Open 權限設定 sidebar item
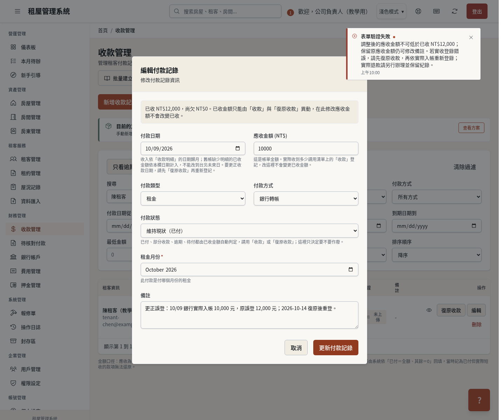 (45, 383)
